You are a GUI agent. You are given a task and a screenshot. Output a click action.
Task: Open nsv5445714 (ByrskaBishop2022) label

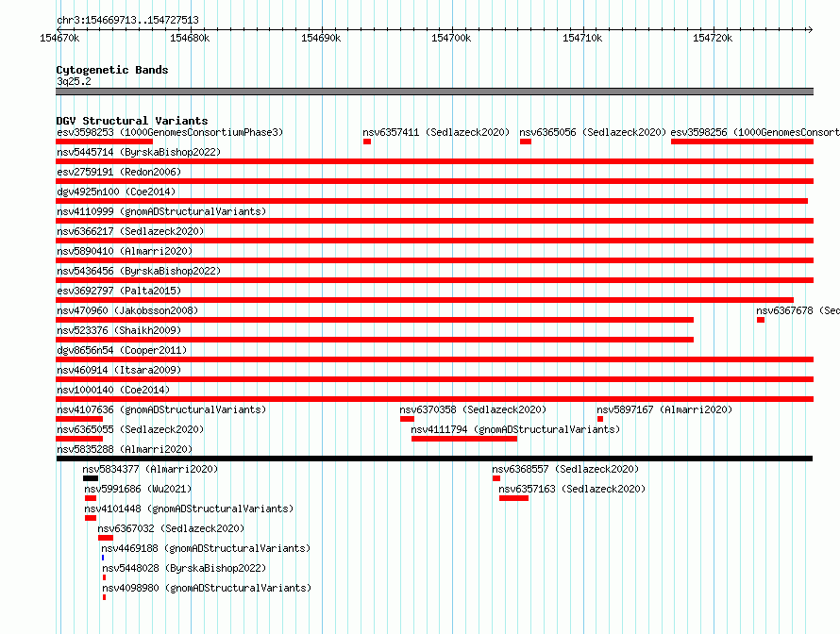[139, 152]
